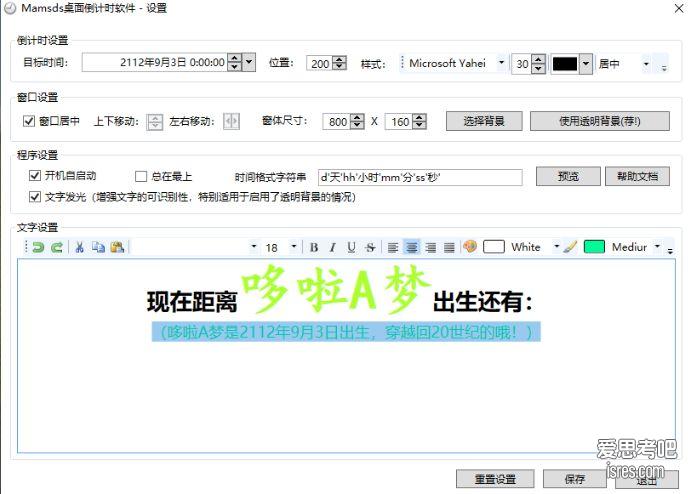Click the 使用透明背景 button

[x=599, y=121]
